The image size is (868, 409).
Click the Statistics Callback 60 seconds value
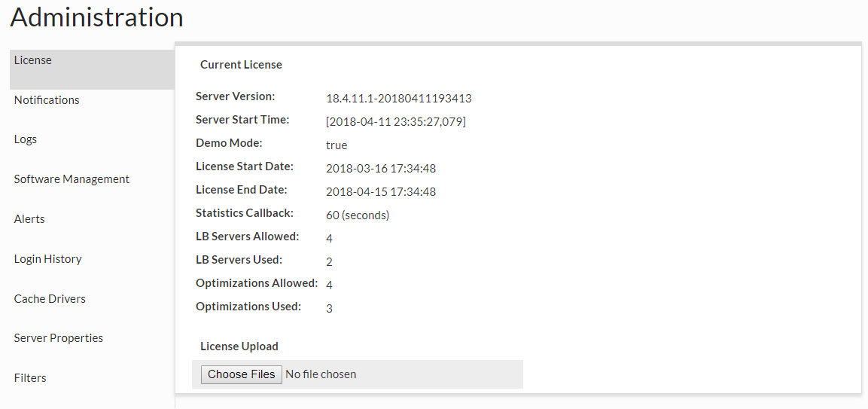coord(358,215)
